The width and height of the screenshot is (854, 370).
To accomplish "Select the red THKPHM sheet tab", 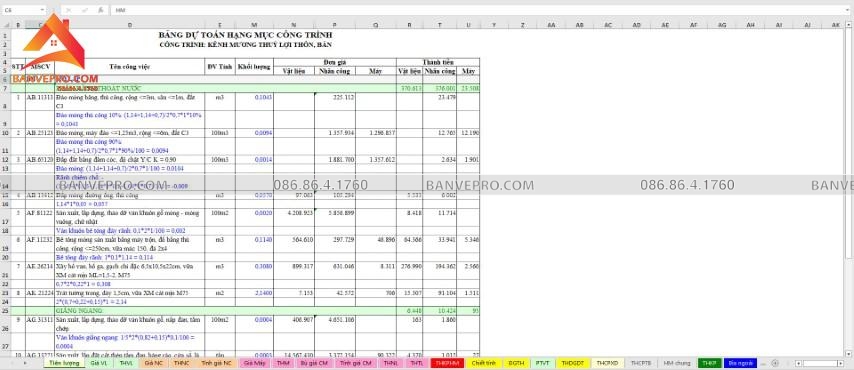I will (447, 363).
